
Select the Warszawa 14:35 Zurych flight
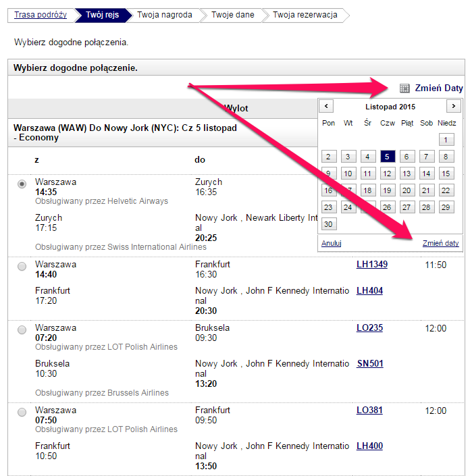[x=22, y=184]
